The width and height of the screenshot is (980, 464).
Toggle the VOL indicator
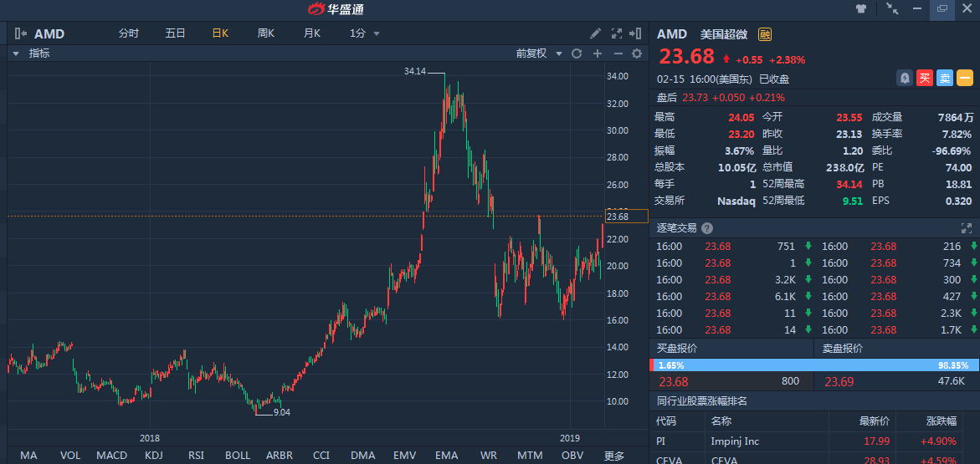point(70,456)
